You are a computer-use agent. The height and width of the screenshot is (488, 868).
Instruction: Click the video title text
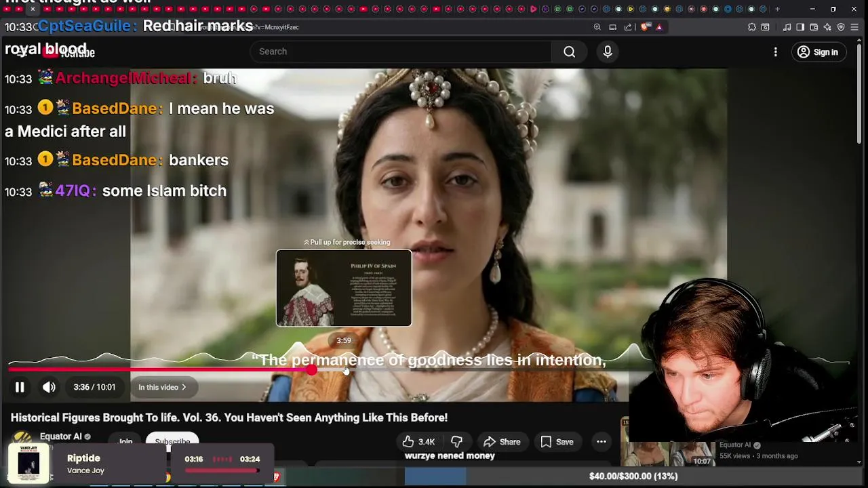click(x=229, y=418)
